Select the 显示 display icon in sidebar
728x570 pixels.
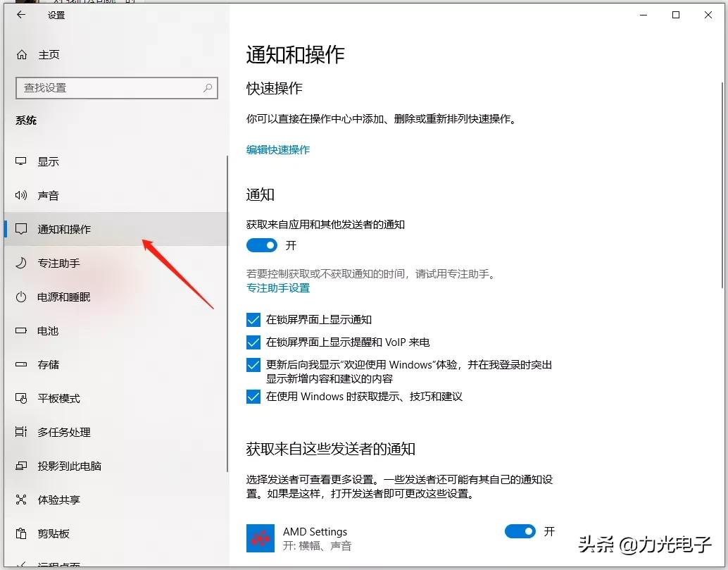[x=21, y=161]
